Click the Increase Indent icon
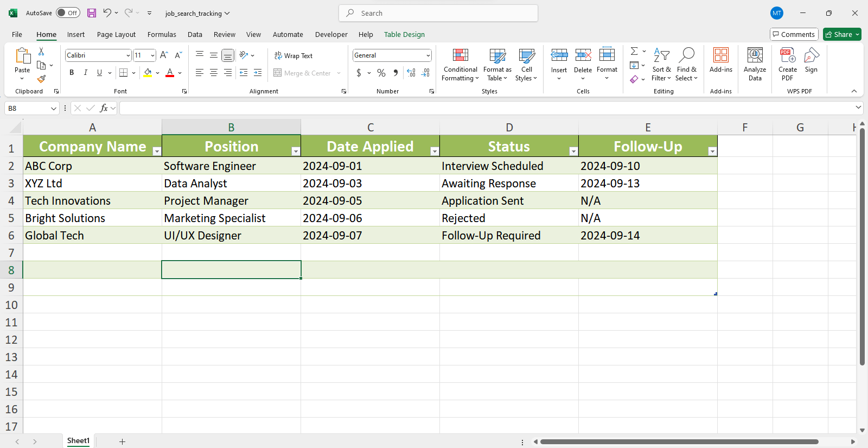This screenshot has height=448, width=868. (x=258, y=73)
